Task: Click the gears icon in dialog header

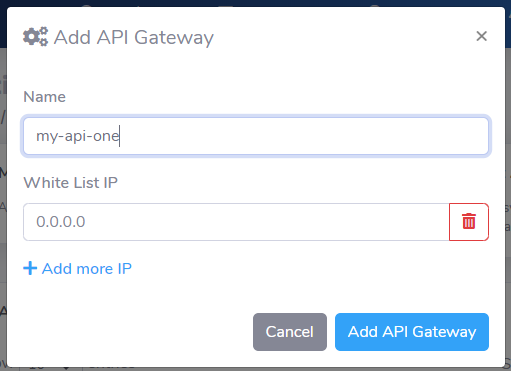Action: 35,37
